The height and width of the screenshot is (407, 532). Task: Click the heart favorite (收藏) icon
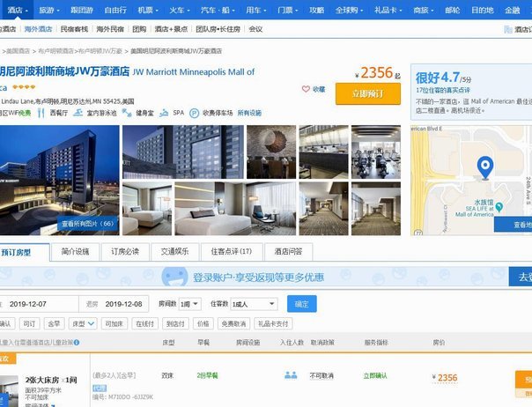[x=306, y=89]
